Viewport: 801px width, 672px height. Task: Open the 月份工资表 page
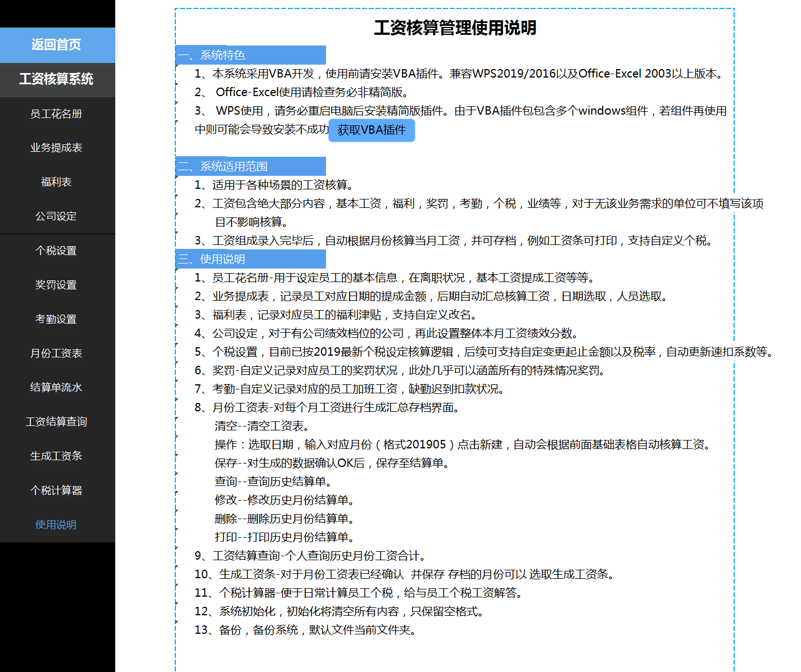56,353
